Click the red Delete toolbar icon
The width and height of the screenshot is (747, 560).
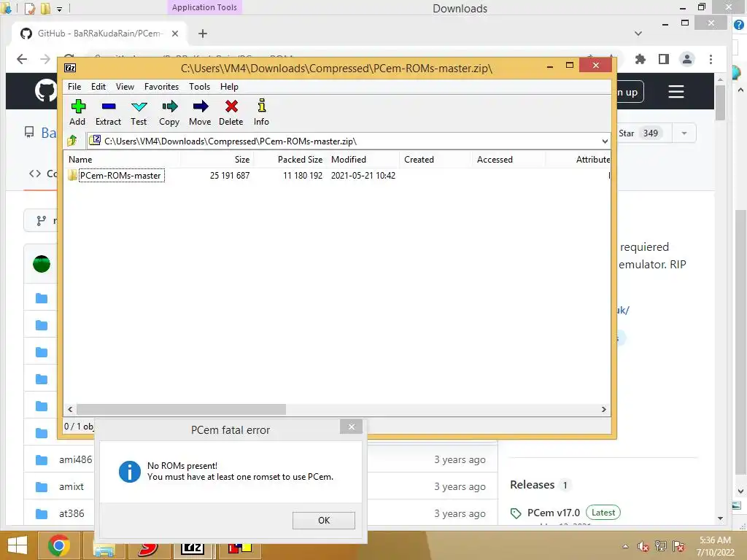click(x=231, y=113)
